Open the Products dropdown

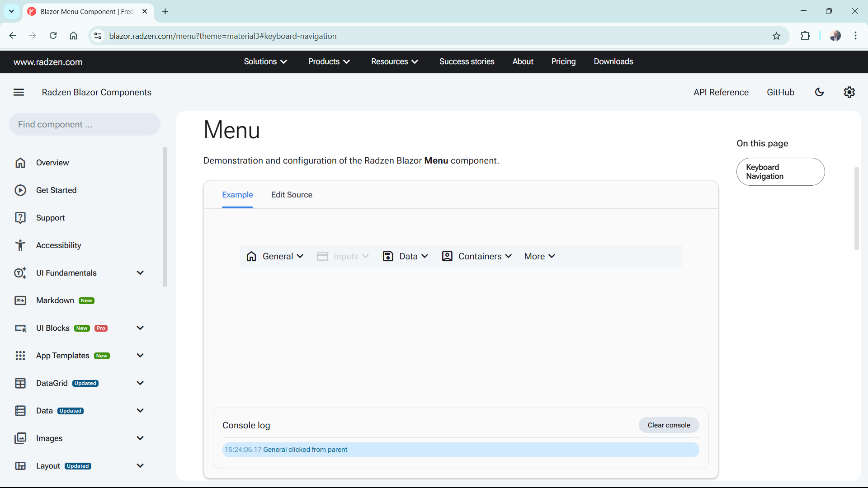(x=329, y=61)
